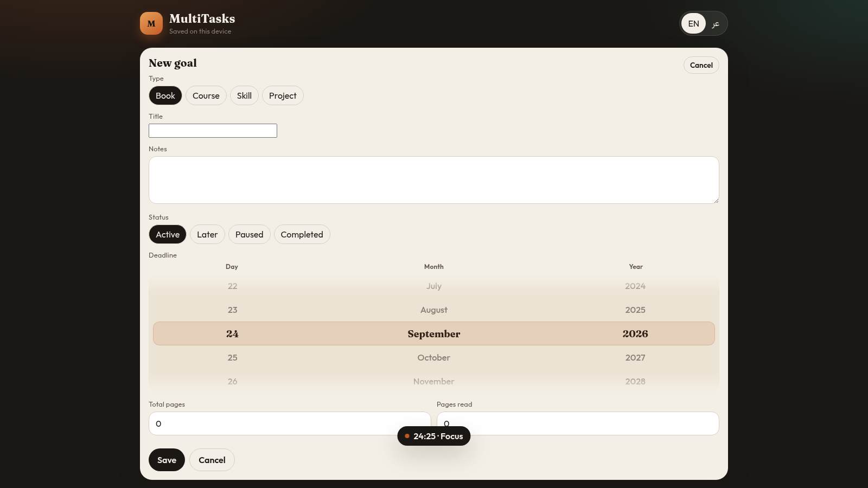Select day 25 in the Day wheel

232,358
